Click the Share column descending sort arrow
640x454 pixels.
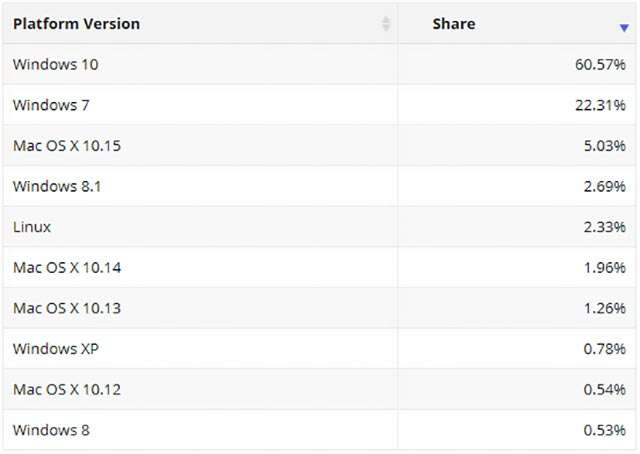click(624, 28)
